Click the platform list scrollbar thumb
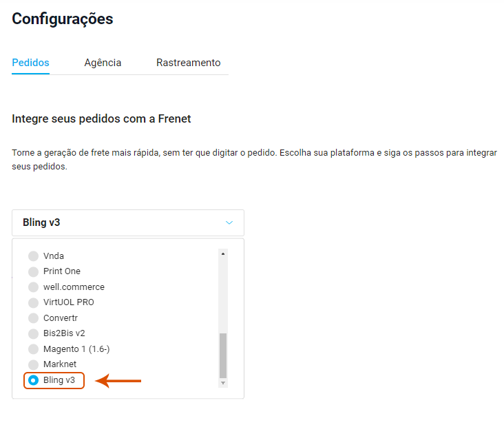This screenshot has width=504, height=425. pyautogui.click(x=222, y=355)
